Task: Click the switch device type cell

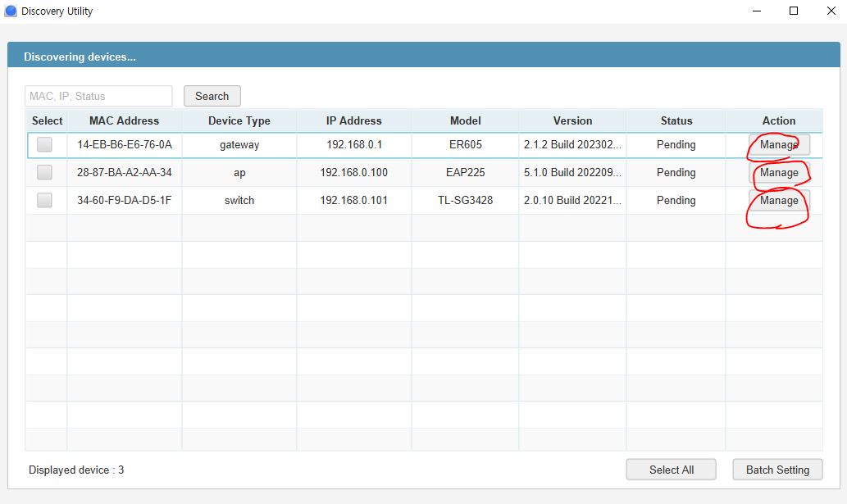Action: 239,200
